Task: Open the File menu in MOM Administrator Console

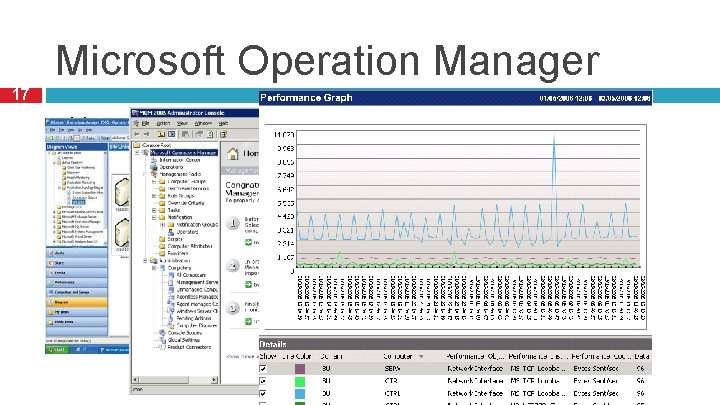Action: 145,124
